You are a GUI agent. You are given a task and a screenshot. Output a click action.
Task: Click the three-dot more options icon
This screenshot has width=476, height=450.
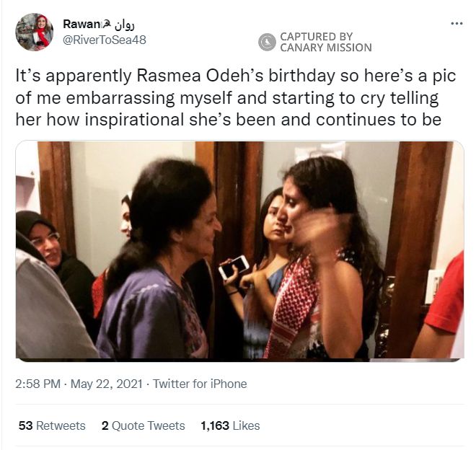tap(456, 23)
